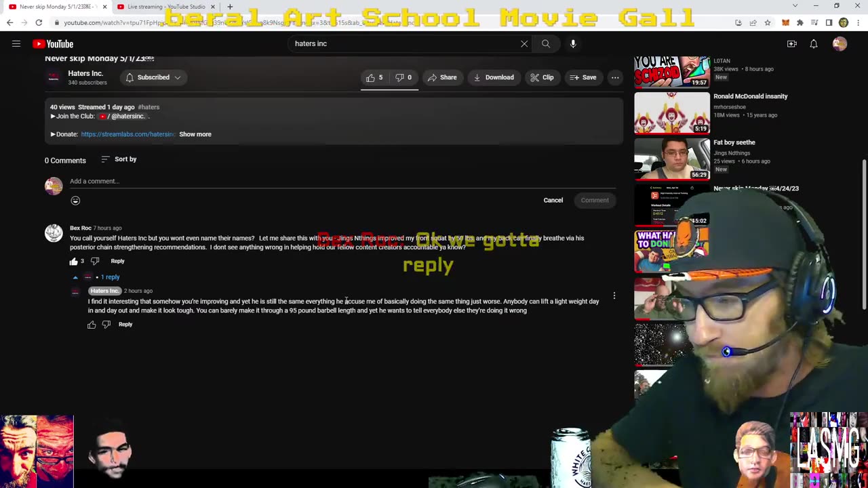
Task: Reload the page with the browser refresh icon
Action: (39, 22)
